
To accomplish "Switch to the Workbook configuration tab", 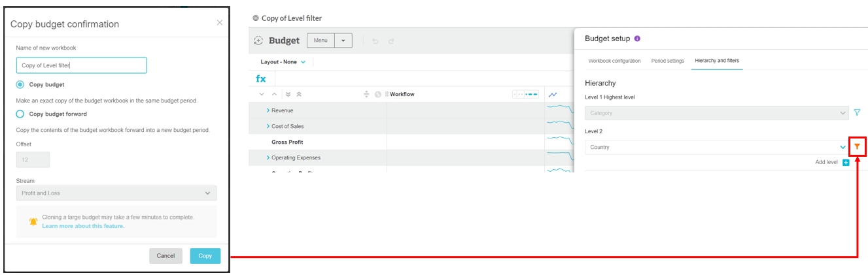I will [614, 61].
